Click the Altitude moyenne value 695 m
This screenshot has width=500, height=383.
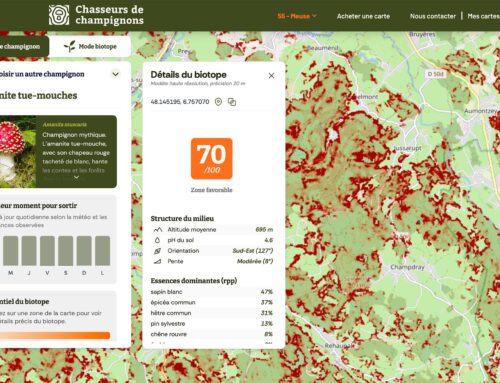[x=264, y=230]
